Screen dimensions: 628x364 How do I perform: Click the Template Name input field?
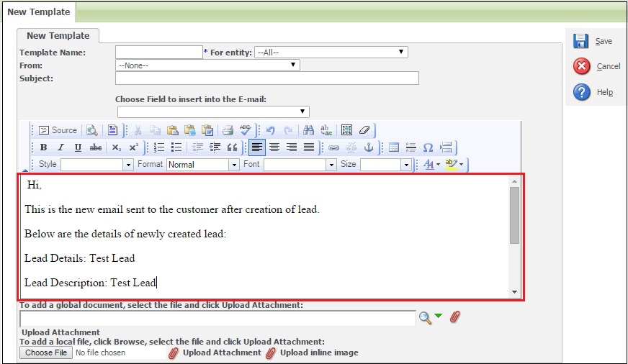tap(159, 53)
